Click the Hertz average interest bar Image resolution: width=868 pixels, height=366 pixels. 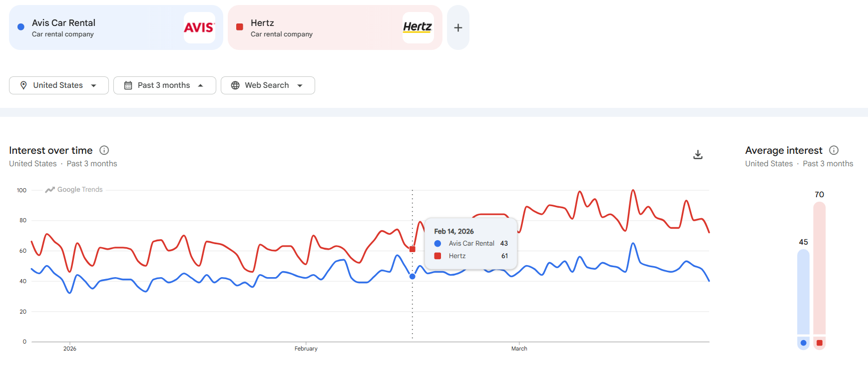(x=819, y=270)
